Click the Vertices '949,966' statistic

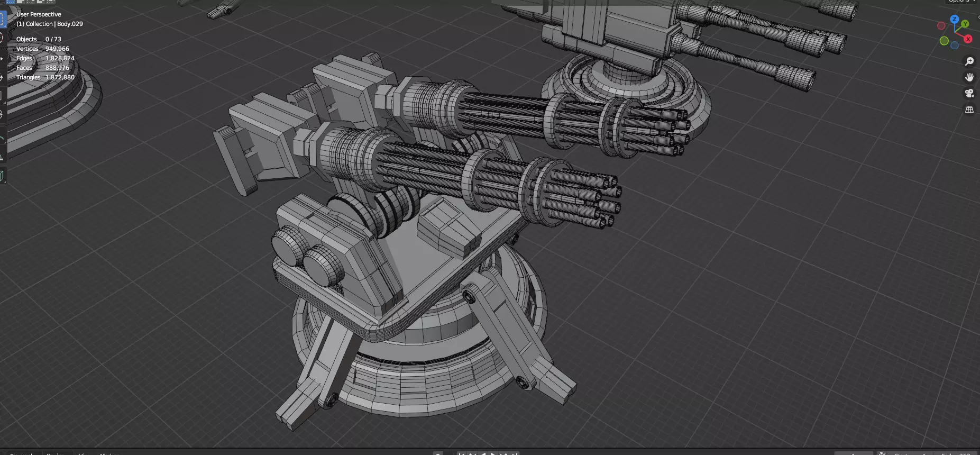point(57,49)
